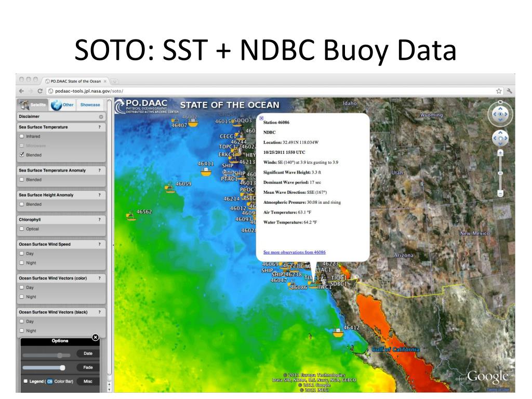Click the browser back arrow

(22, 91)
